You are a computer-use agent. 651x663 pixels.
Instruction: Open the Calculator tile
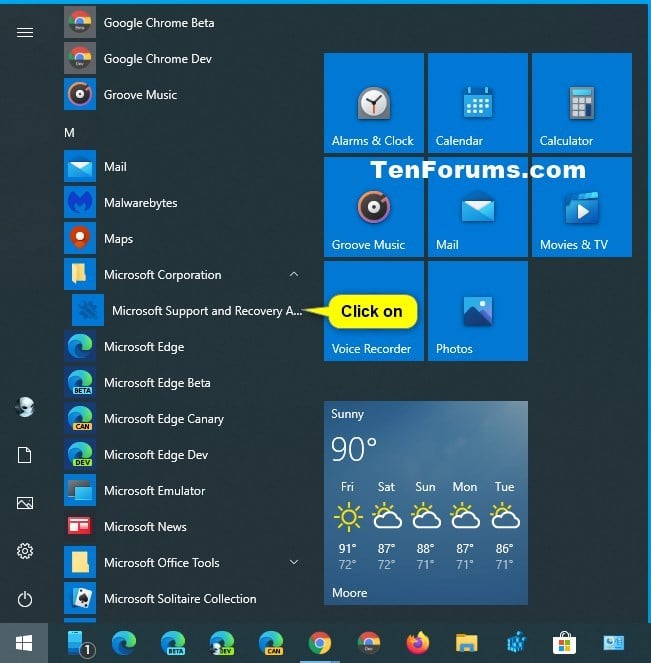click(582, 103)
